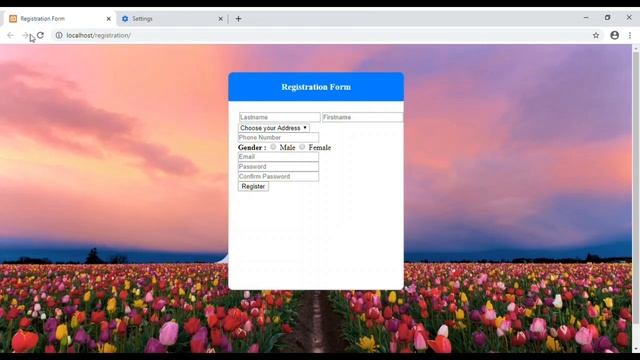The image size is (640, 360).
Task: Open the Choose your Address dropdown
Action: tap(274, 128)
